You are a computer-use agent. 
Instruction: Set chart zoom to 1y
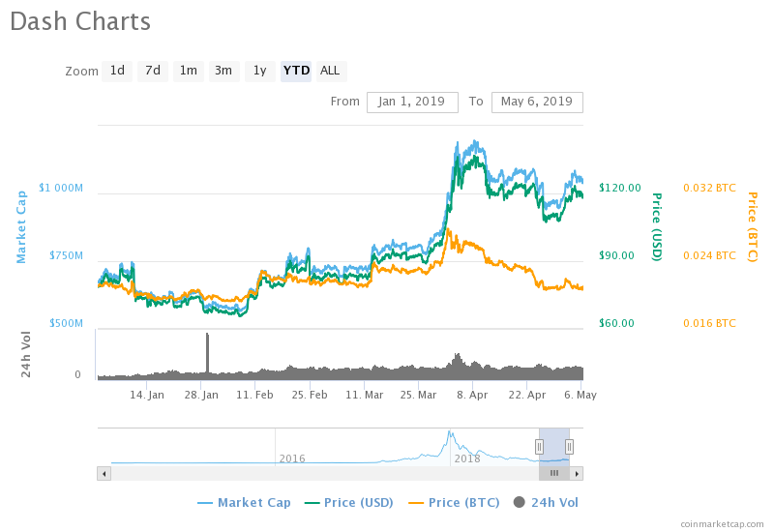click(x=259, y=71)
